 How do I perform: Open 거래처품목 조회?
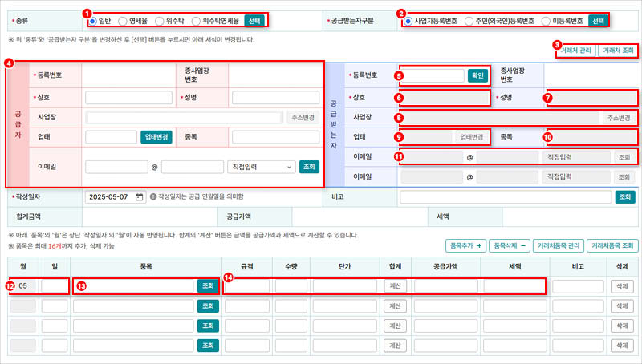[x=612, y=246]
